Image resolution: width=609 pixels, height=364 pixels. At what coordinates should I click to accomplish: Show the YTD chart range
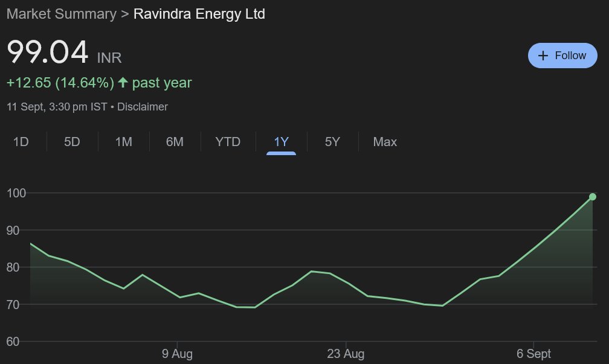point(228,142)
